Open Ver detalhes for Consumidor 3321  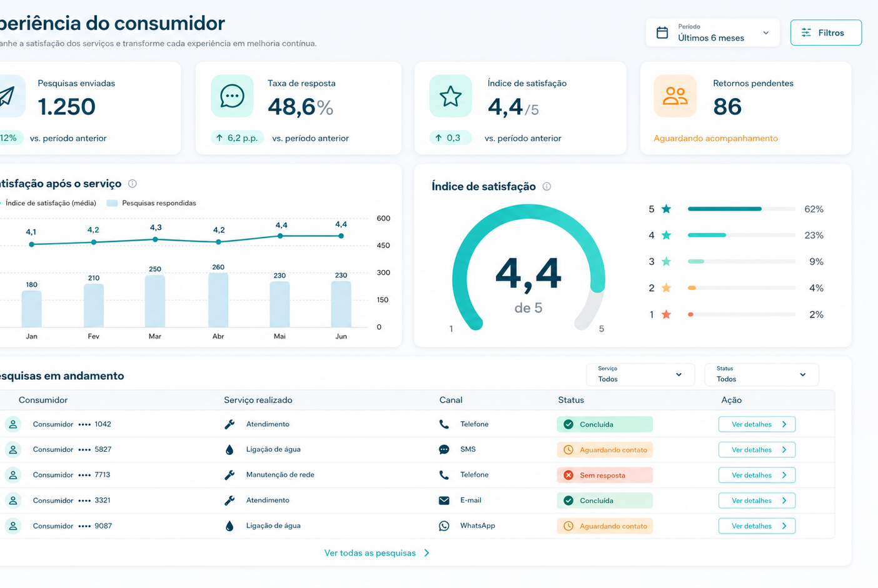(x=757, y=501)
